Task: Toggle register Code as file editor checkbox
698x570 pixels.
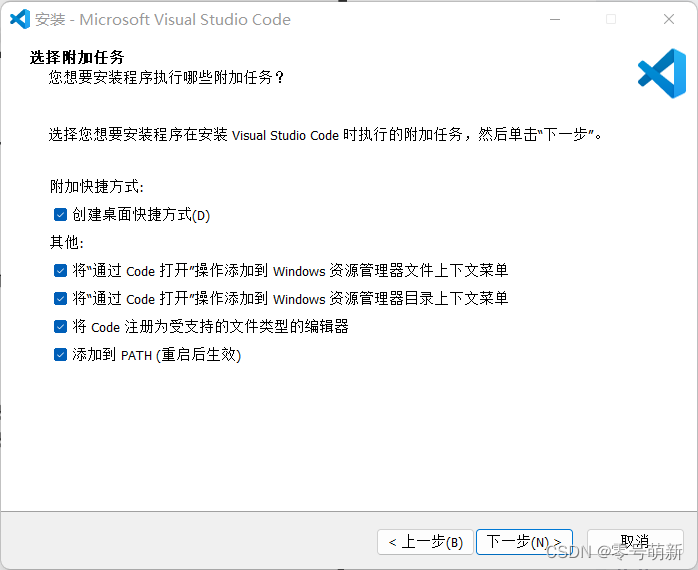Action: click(60, 326)
